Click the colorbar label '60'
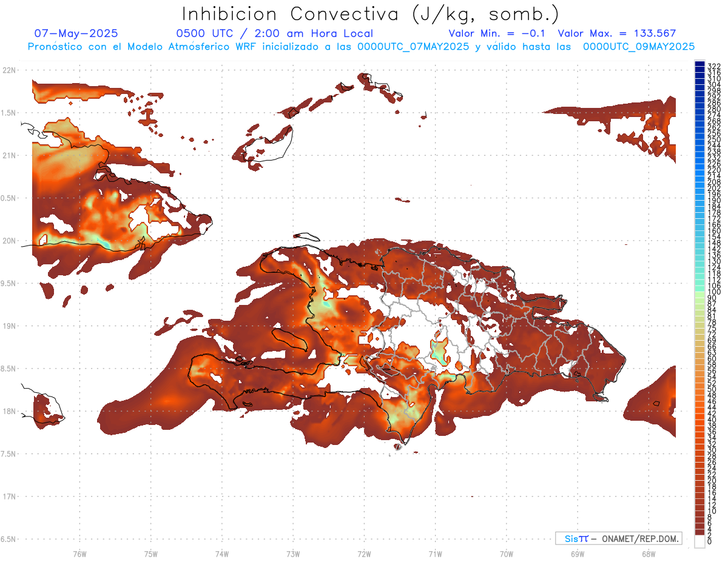Viewport: 728px width, 562px height. click(x=712, y=358)
